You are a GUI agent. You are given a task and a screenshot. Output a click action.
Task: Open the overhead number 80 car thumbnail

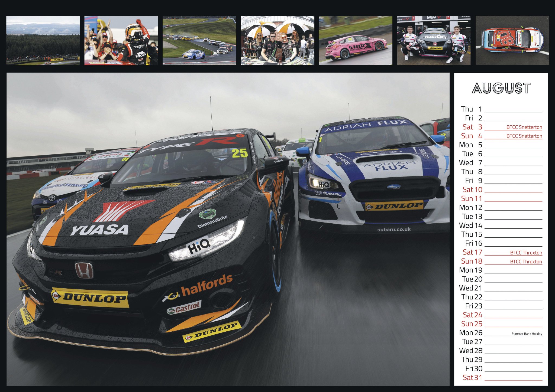click(x=512, y=41)
